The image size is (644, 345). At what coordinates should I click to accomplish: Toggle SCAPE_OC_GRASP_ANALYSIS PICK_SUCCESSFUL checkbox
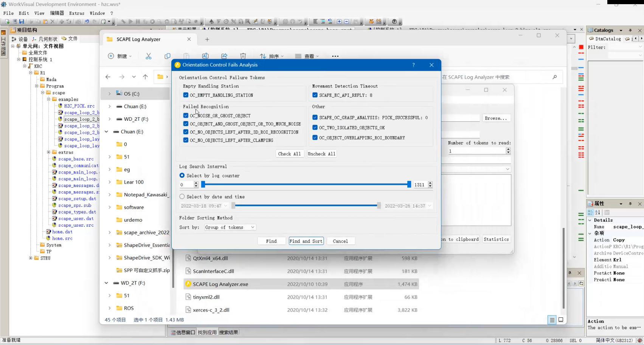tap(315, 118)
